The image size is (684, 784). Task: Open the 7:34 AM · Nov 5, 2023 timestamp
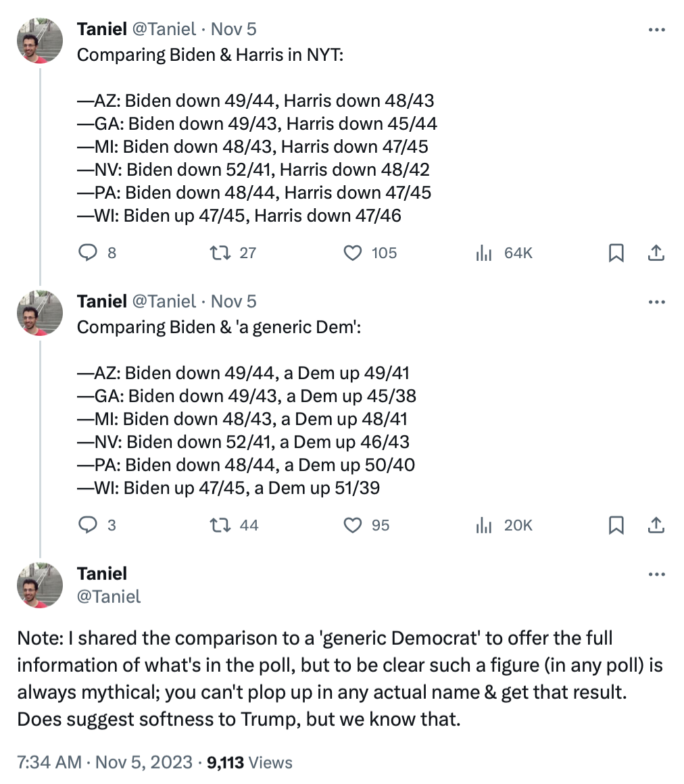[105, 762]
